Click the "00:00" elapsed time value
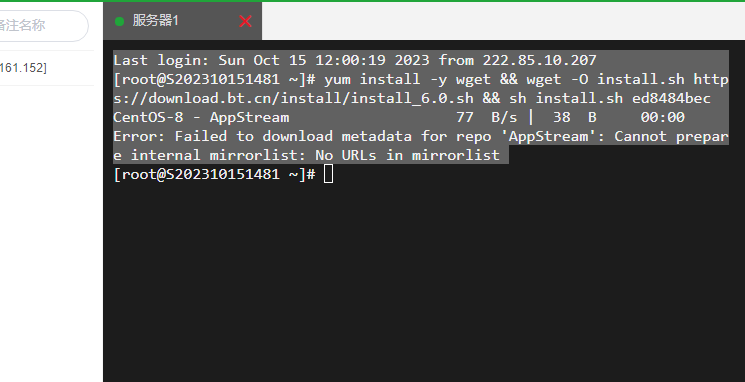The image size is (745, 382). [x=663, y=117]
